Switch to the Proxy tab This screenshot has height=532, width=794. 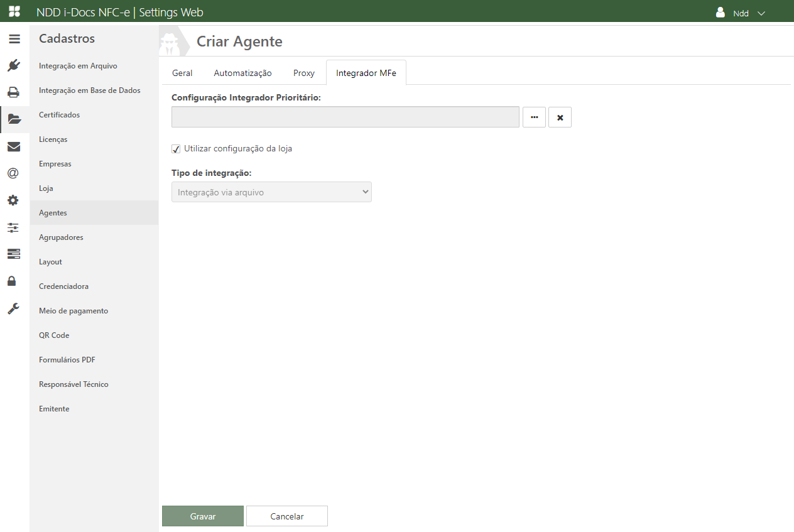304,73
